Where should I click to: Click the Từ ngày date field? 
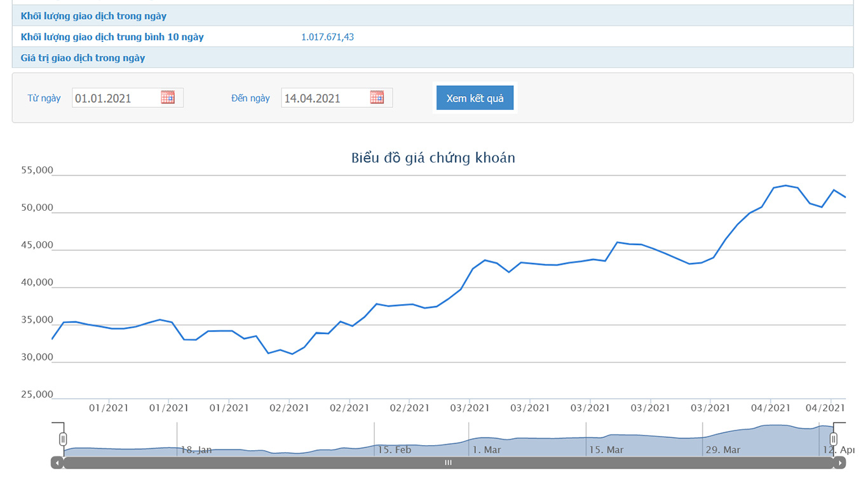(116, 98)
